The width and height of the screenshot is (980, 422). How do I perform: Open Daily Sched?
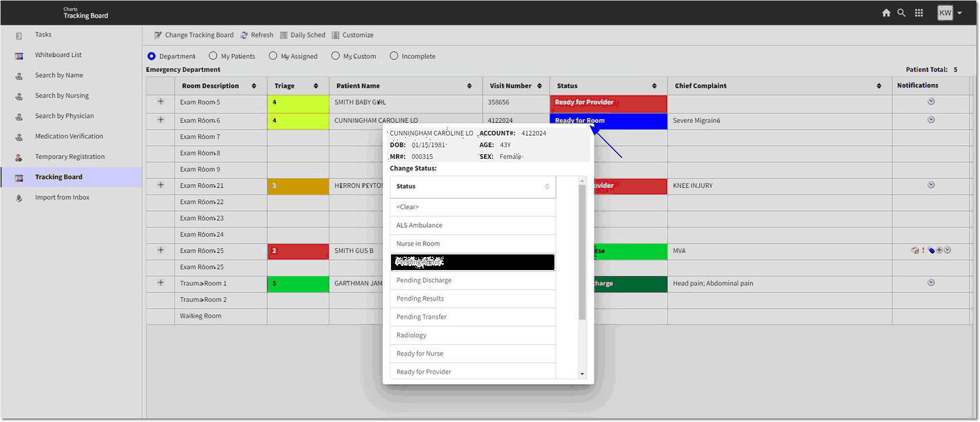(x=302, y=35)
